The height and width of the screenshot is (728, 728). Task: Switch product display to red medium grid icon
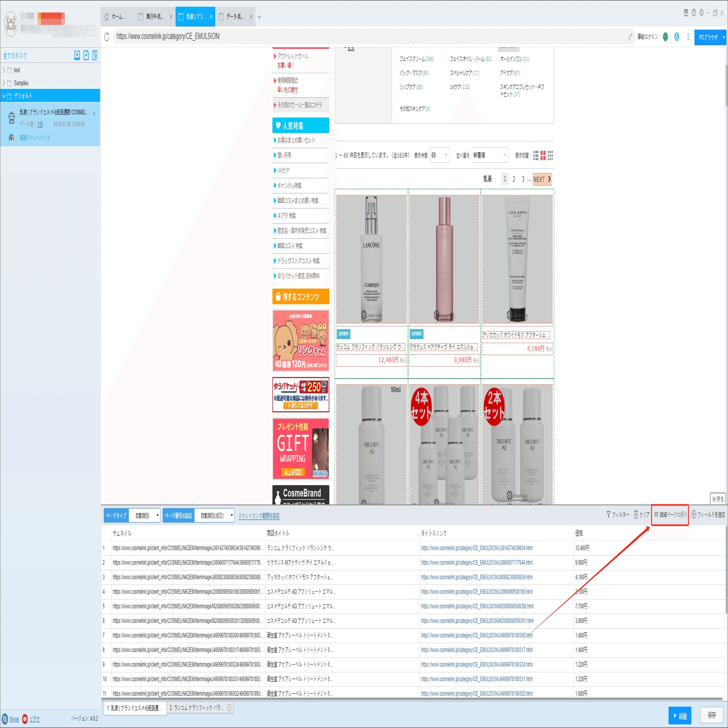coord(543,155)
